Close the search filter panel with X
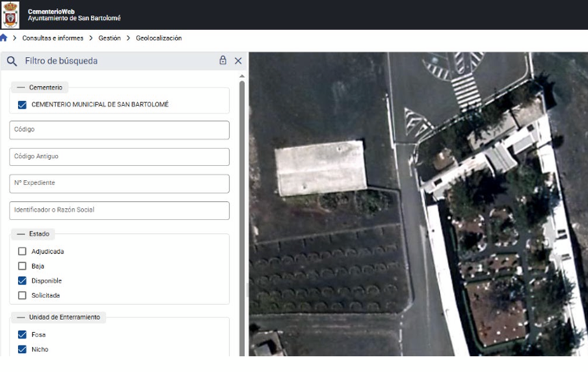 238,61
